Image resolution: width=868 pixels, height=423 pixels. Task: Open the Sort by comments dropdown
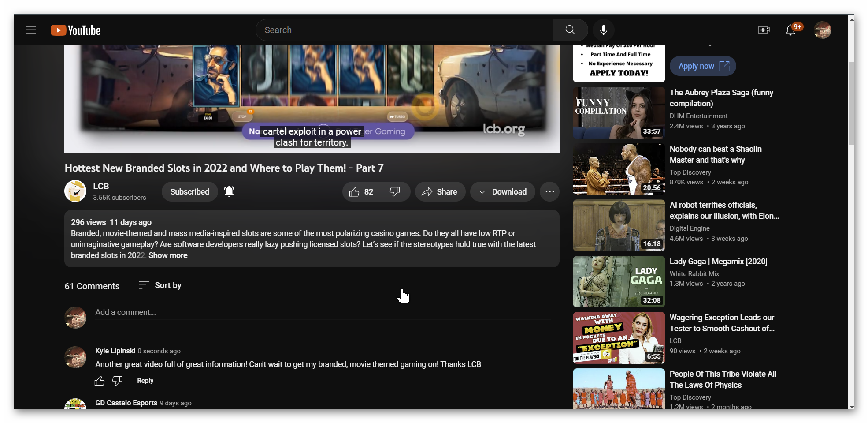click(160, 285)
